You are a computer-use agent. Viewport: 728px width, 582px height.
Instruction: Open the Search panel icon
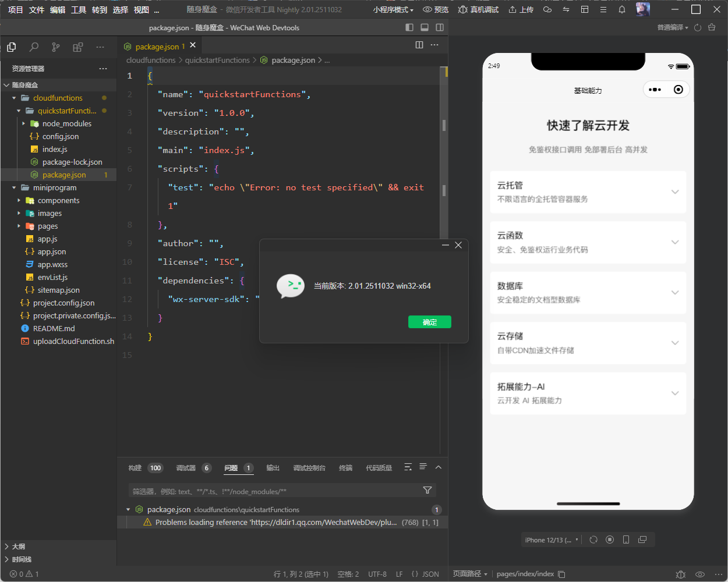(x=34, y=47)
